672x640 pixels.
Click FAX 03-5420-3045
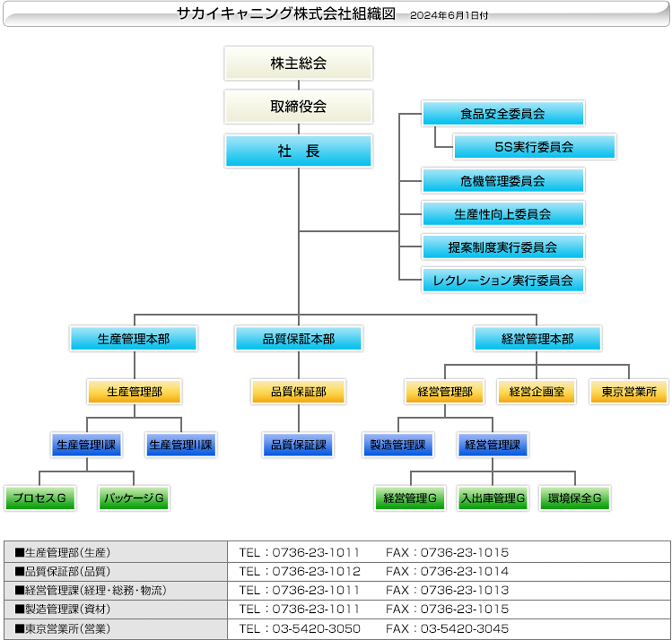pyautogui.click(x=447, y=628)
